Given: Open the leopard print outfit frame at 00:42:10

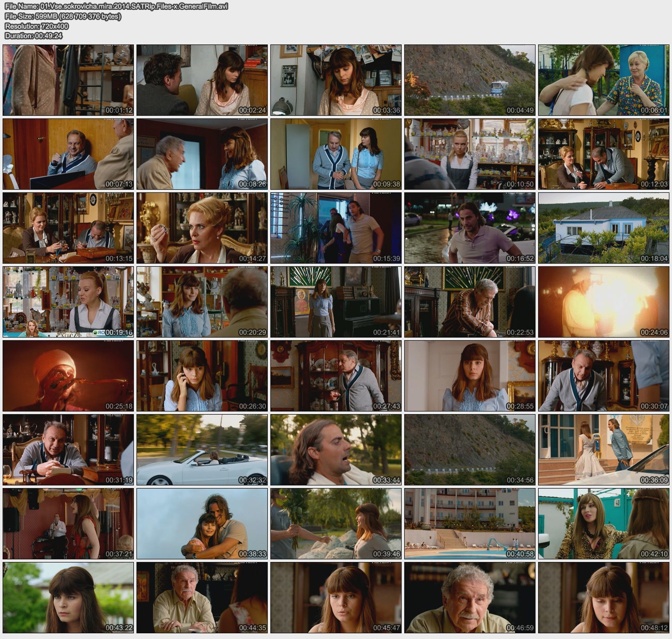Looking at the screenshot, I should pos(603,524).
